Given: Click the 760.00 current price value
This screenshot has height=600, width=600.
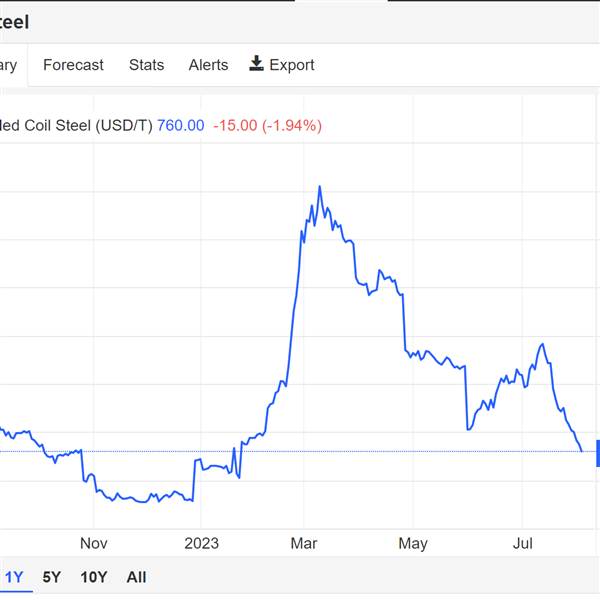Looking at the screenshot, I should [x=181, y=126].
